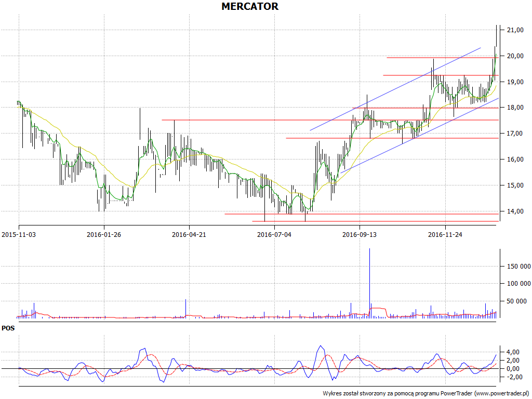The image size is (532, 399).
Task: Click the POS indicator label
Action: coord(8,328)
